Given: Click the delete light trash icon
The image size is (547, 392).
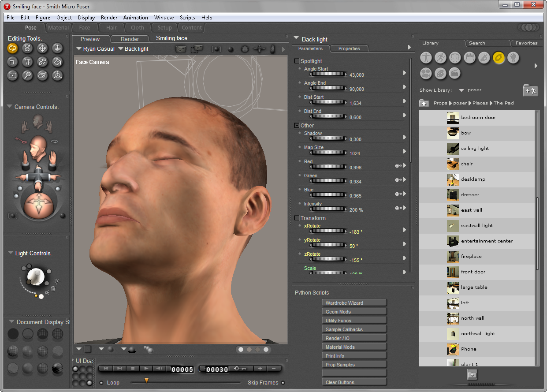Looking at the screenshot, I should [x=53, y=289].
